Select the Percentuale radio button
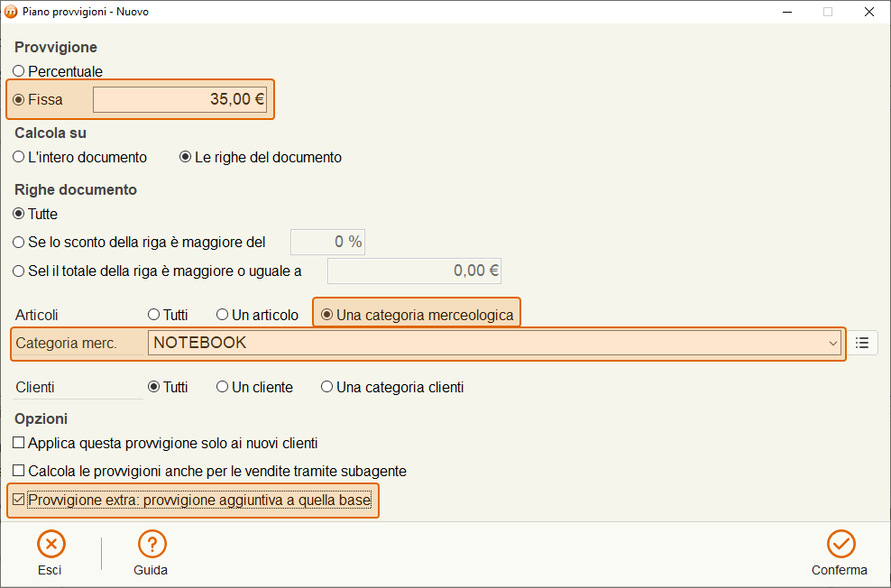Screen dimensions: 891x588 pyautogui.click(x=19, y=71)
